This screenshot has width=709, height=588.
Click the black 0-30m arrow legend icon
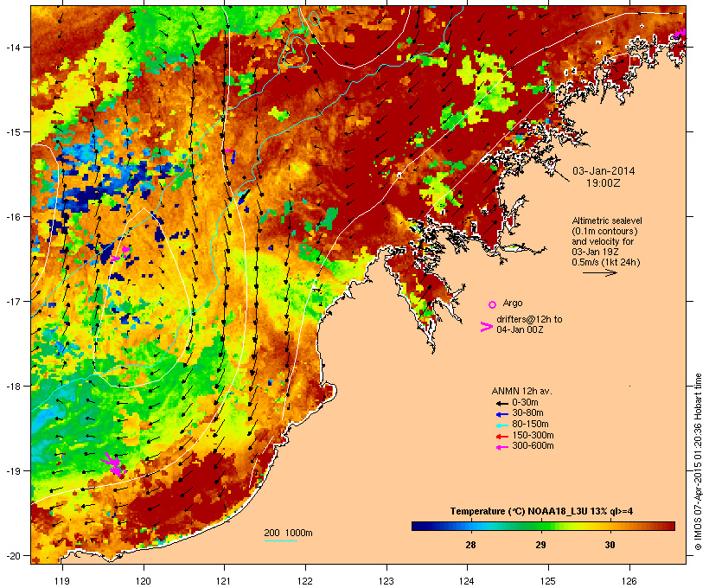click(501, 403)
